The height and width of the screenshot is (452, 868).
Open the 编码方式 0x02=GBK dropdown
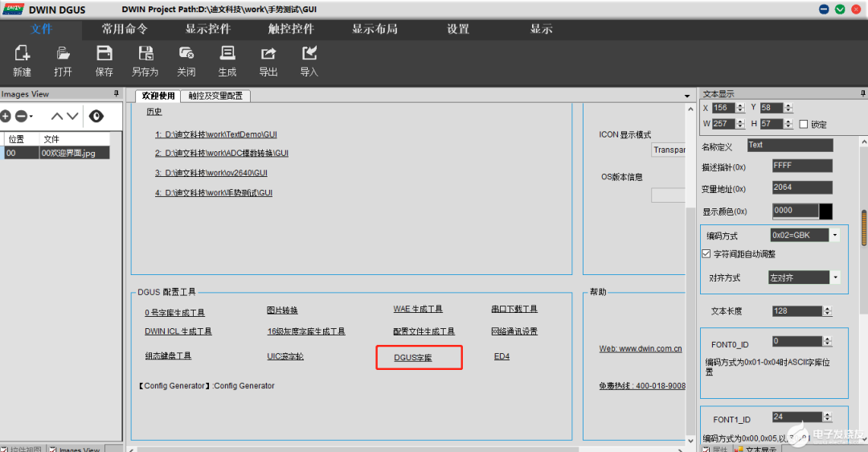tap(835, 236)
